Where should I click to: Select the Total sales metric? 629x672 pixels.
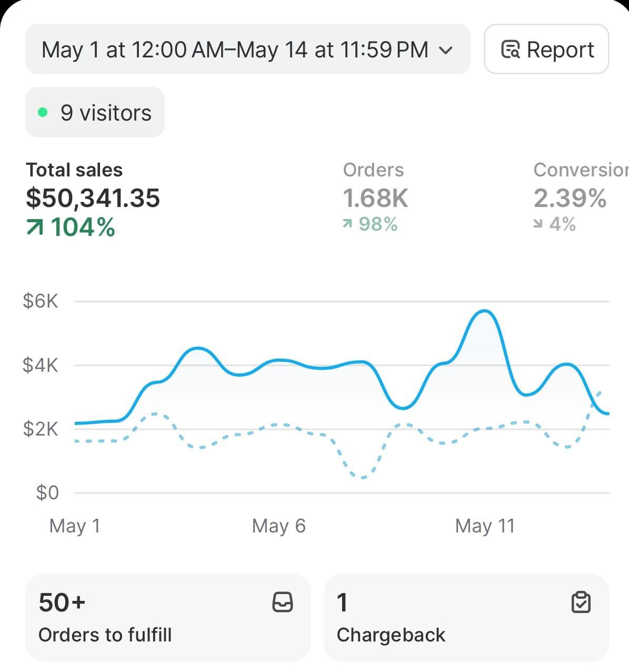[x=93, y=199]
